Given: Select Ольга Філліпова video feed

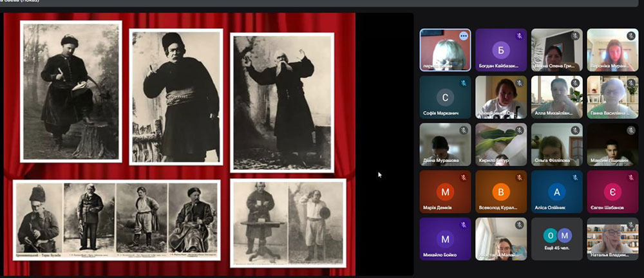Looking at the screenshot, I should coord(556,145).
